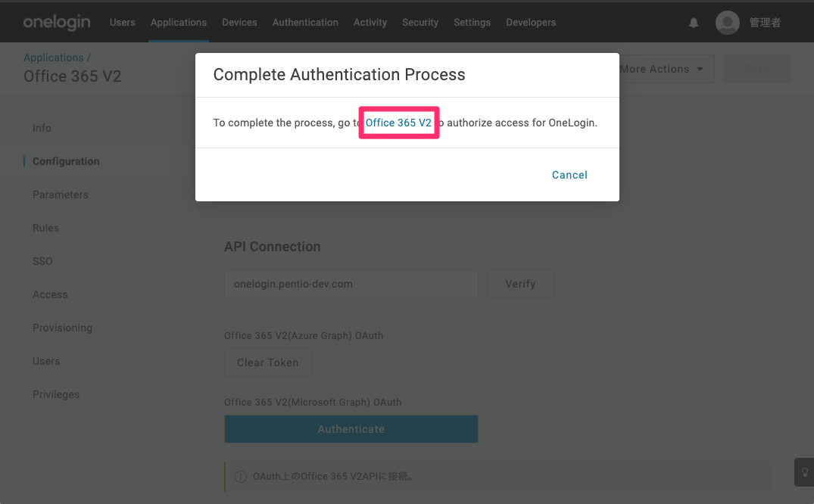Open the Applications top menu
Image resolution: width=814 pixels, height=504 pixels.
click(x=179, y=22)
